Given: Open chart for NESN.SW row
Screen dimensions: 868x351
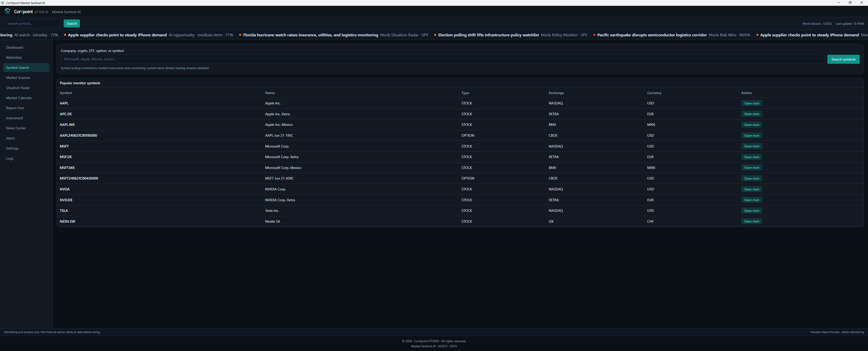Looking at the screenshot, I should pyautogui.click(x=751, y=221).
